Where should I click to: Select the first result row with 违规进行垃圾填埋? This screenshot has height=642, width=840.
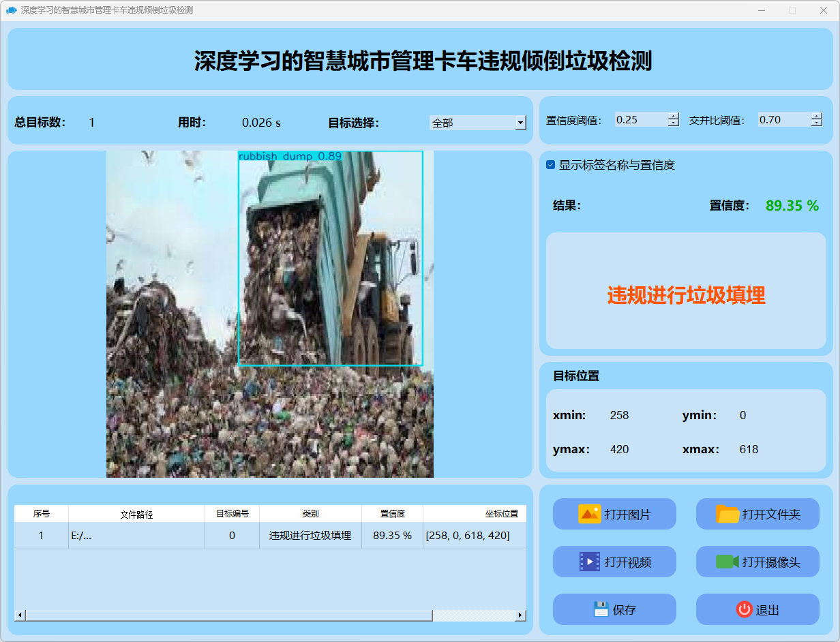[x=310, y=536]
